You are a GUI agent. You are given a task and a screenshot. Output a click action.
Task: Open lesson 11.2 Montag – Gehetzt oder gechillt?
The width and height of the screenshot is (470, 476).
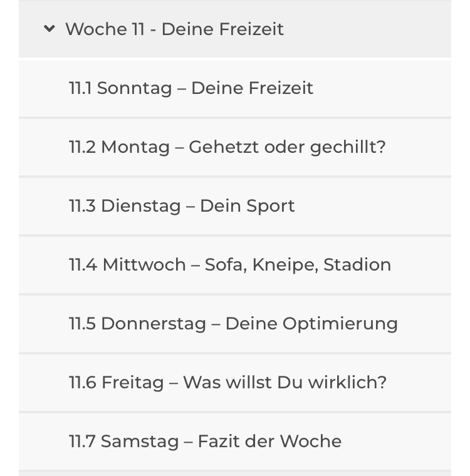pyautogui.click(x=235, y=147)
